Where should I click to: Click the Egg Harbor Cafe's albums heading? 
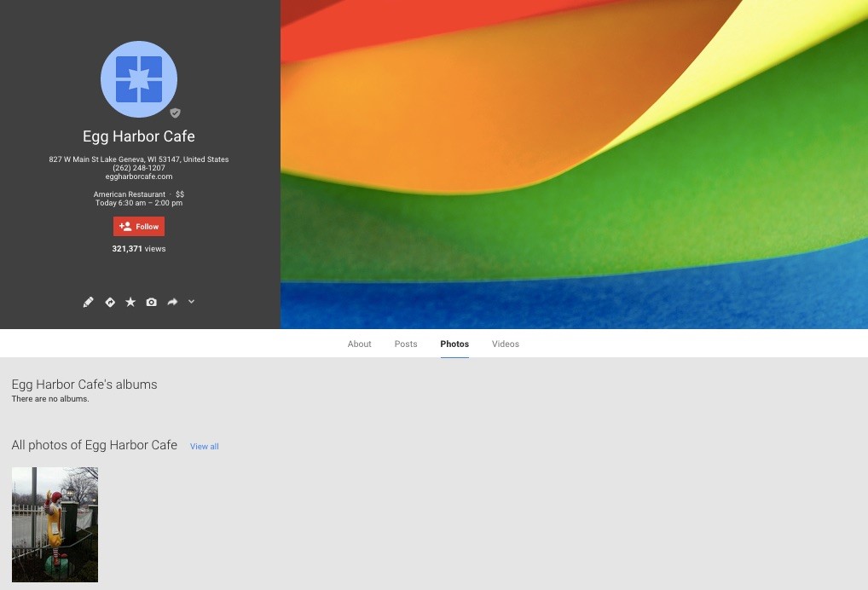tap(84, 385)
